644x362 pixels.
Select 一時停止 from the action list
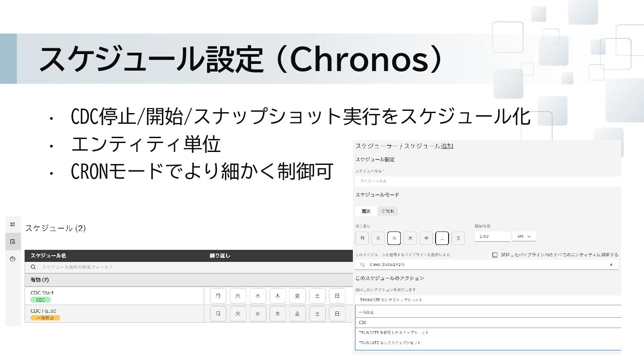488,312
